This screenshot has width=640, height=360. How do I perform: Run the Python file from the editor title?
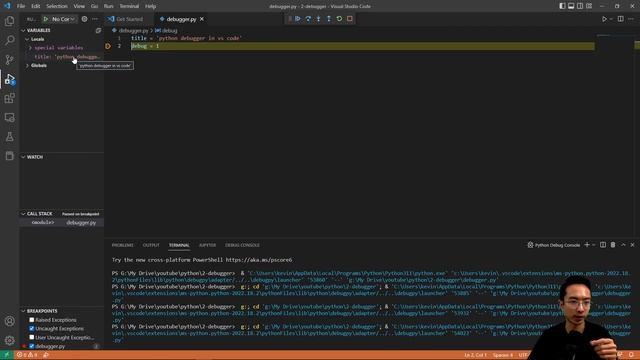click(x=604, y=19)
